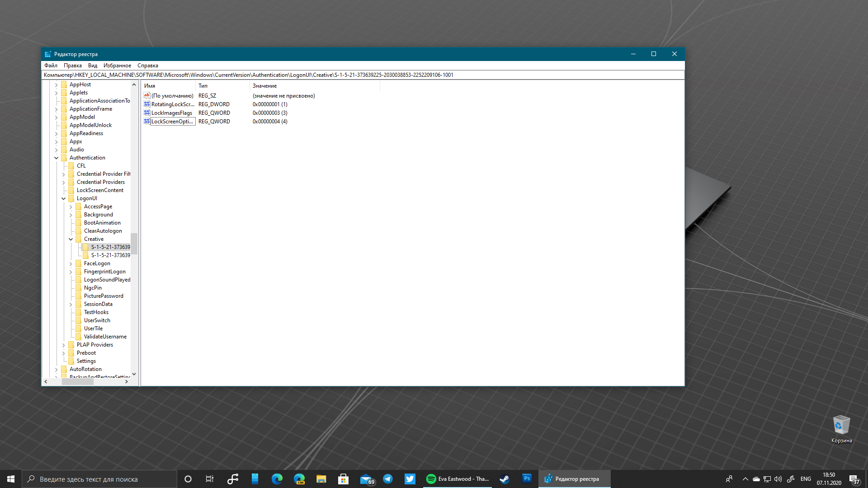
Task: Open Cortana from the taskbar
Action: pos(188,479)
